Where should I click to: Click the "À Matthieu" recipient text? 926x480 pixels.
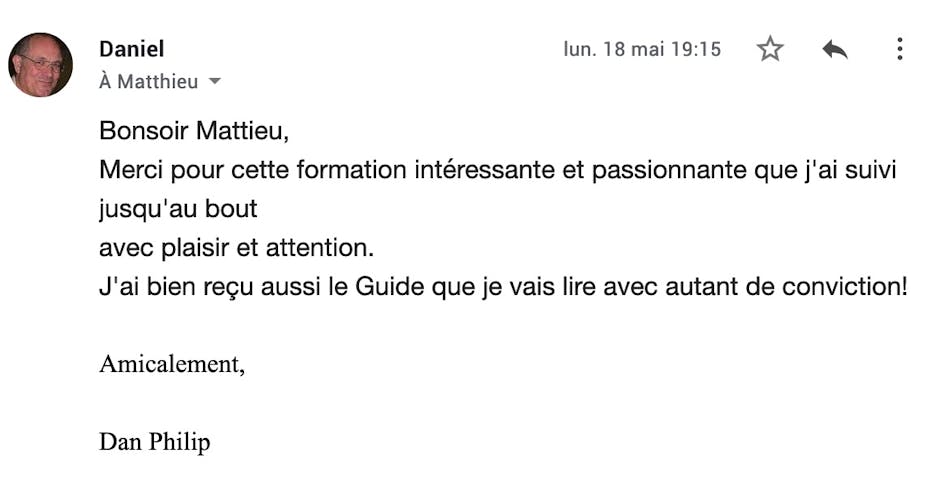coord(149,81)
